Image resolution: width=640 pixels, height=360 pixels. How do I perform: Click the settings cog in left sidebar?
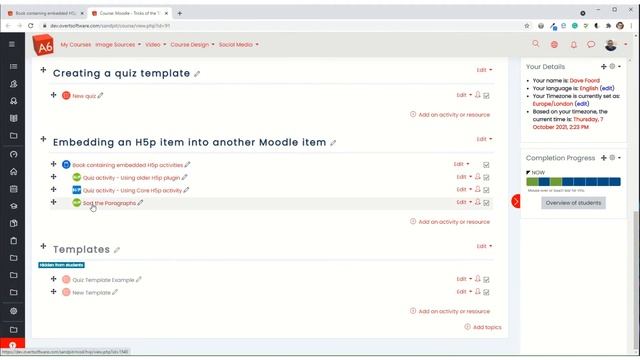coord(13,311)
